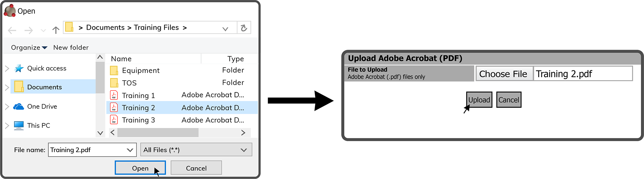Viewport: 644px width, 179px height.
Task: Click New folder in toolbar
Action: pos(71,47)
